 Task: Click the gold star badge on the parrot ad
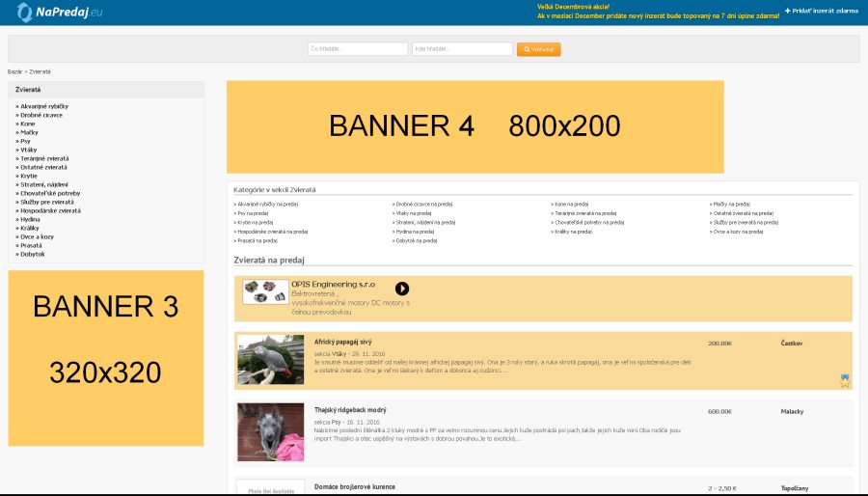point(845,381)
